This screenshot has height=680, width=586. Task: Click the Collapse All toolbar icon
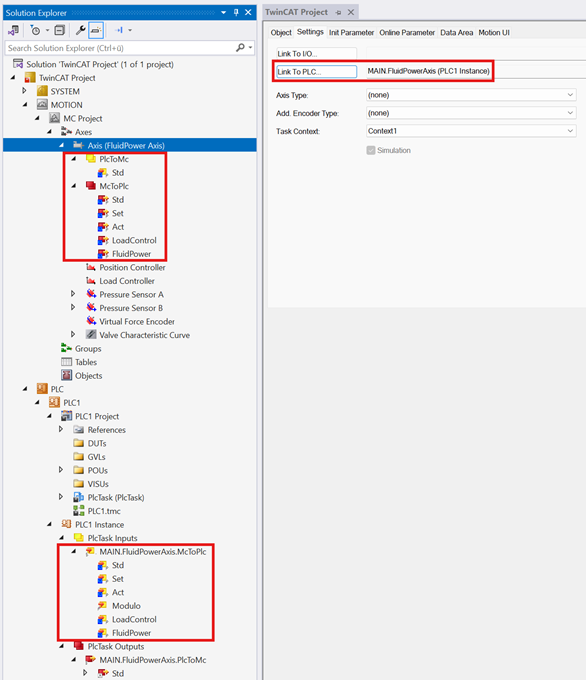click(59, 30)
